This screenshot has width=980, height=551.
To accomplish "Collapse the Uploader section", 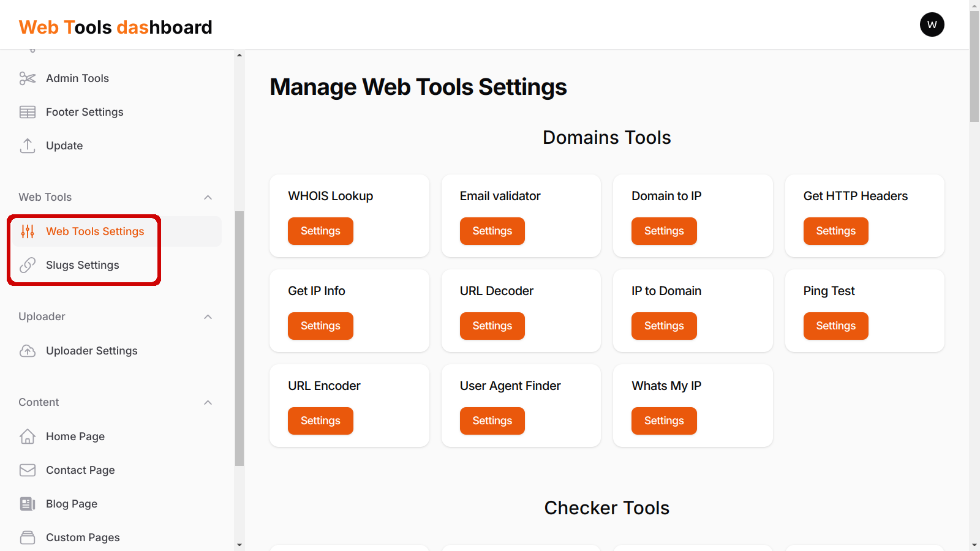I will coord(208,317).
